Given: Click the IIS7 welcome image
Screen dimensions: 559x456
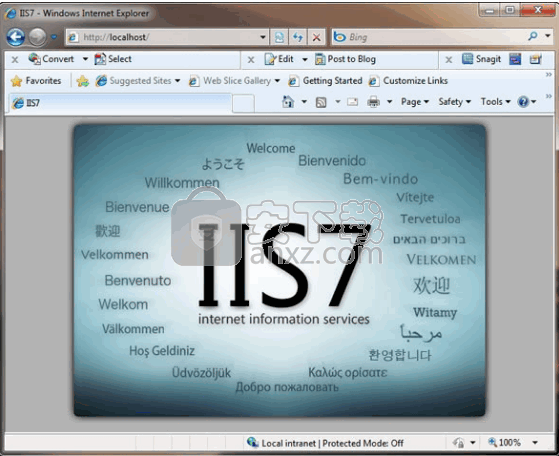Looking at the screenshot, I should [280, 270].
